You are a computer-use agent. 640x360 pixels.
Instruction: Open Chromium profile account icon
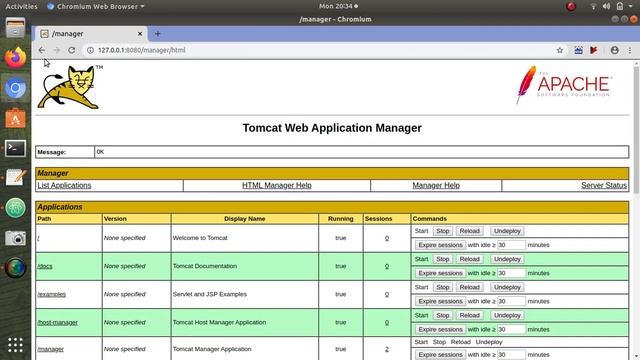[x=615, y=50]
